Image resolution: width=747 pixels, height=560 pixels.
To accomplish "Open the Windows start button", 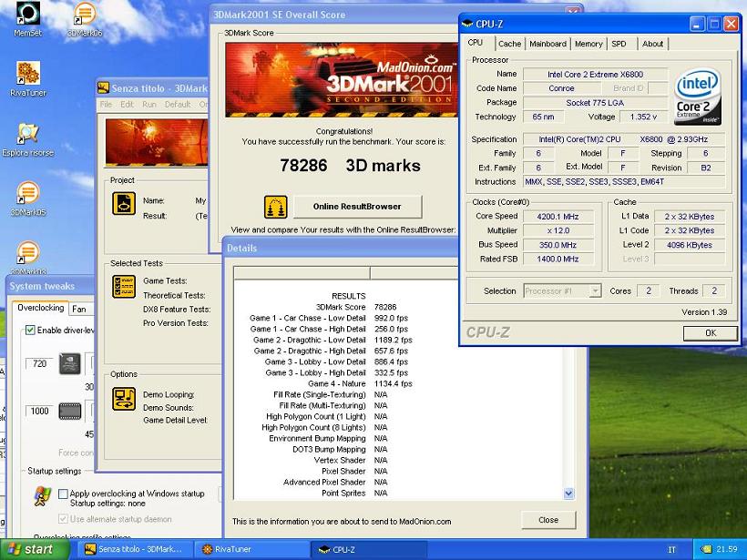I will coord(35,549).
